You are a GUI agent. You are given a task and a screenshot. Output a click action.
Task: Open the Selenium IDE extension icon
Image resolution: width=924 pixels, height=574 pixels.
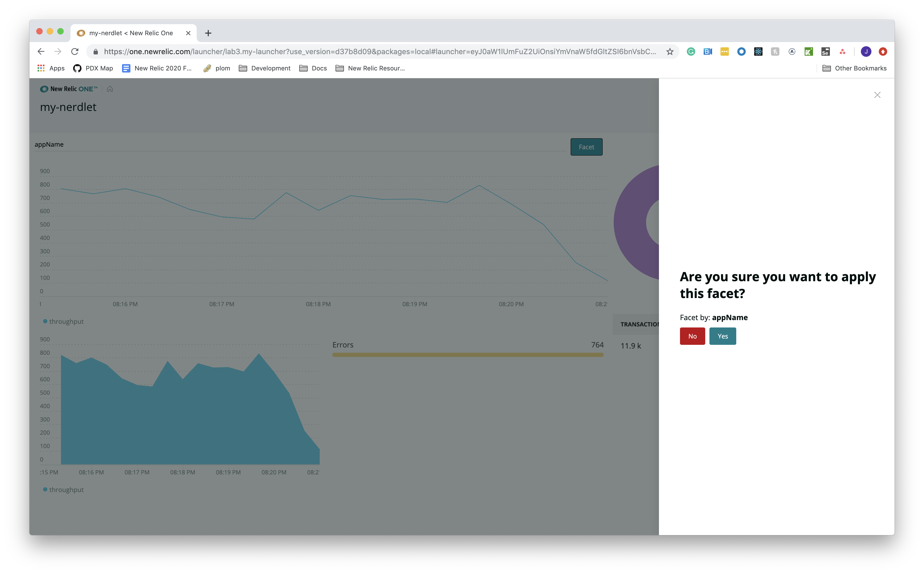coord(825,52)
